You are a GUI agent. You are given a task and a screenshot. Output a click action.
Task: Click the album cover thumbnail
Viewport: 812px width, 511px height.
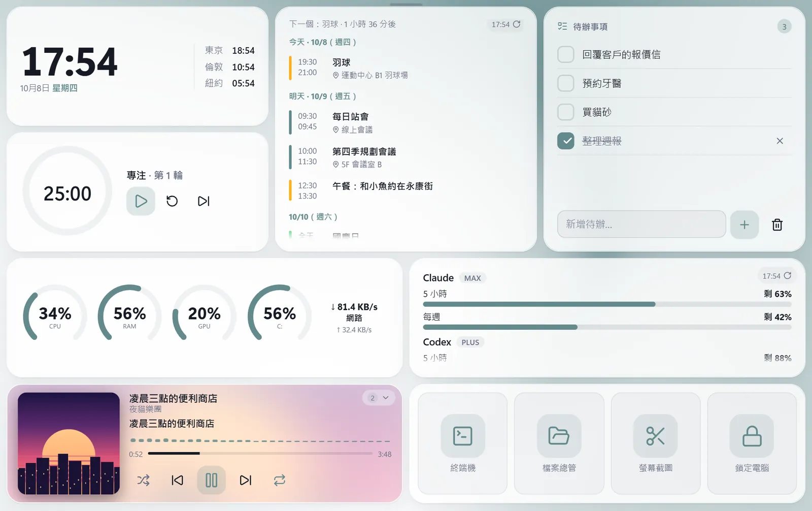(69, 443)
